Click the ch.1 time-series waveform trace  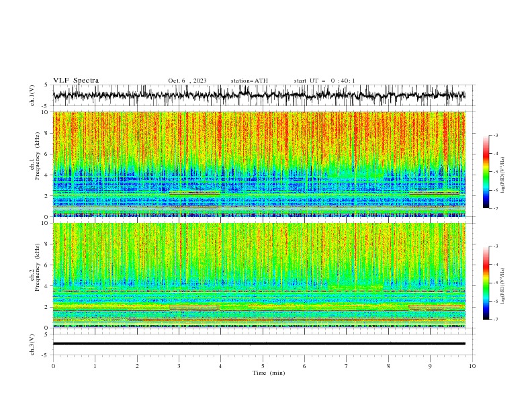click(x=259, y=95)
